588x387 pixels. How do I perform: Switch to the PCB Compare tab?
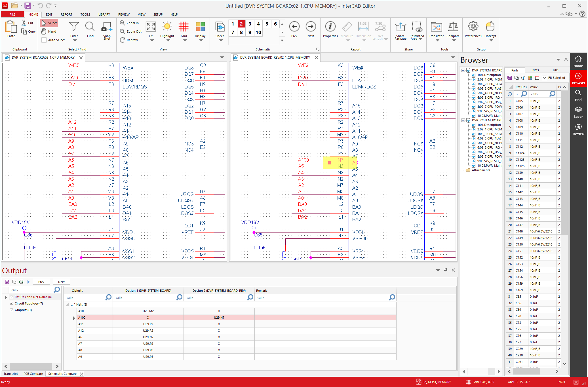[33, 374]
